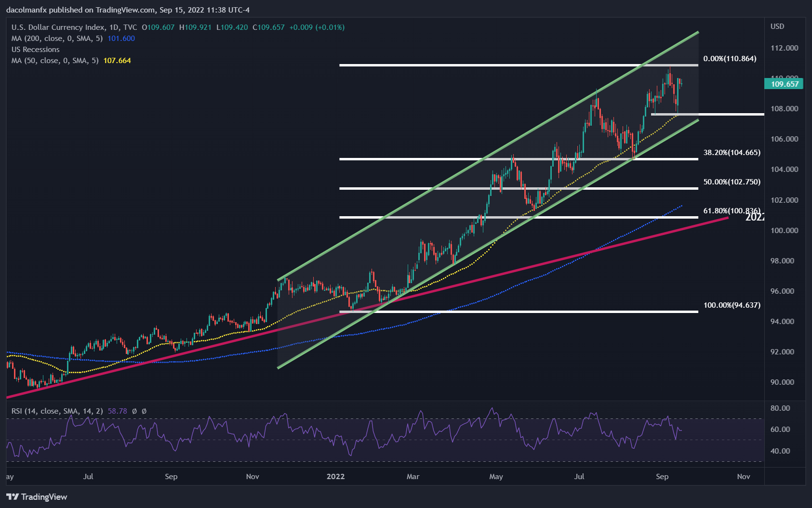The width and height of the screenshot is (812, 508).
Task: Click the Sep 2021 time axis label
Action: tap(171, 477)
